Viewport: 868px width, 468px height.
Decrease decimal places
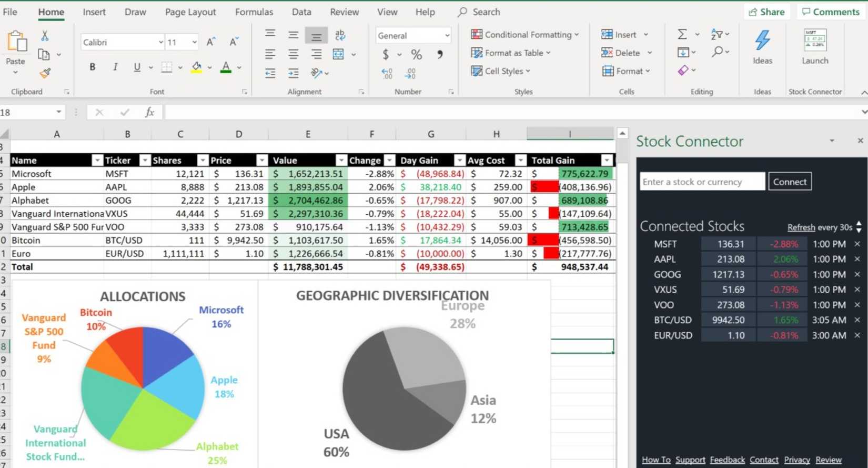tap(410, 73)
